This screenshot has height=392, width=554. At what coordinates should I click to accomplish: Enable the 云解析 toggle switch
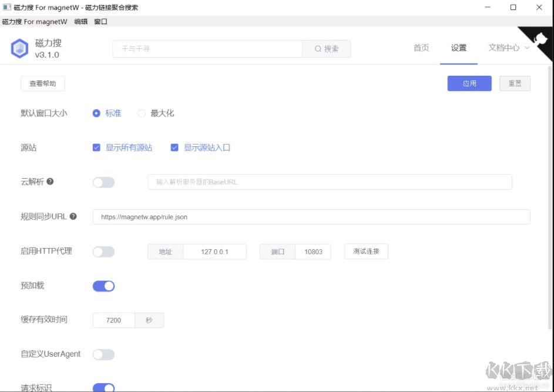[103, 182]
